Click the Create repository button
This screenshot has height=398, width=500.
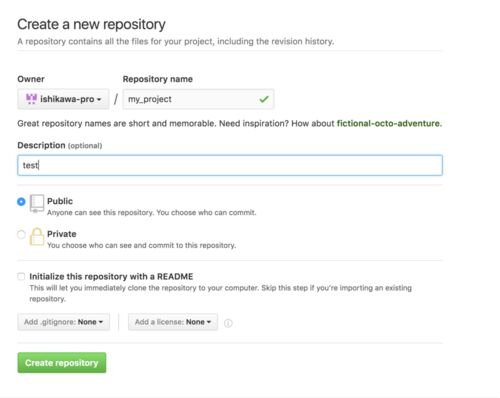(x=62, y=363)
